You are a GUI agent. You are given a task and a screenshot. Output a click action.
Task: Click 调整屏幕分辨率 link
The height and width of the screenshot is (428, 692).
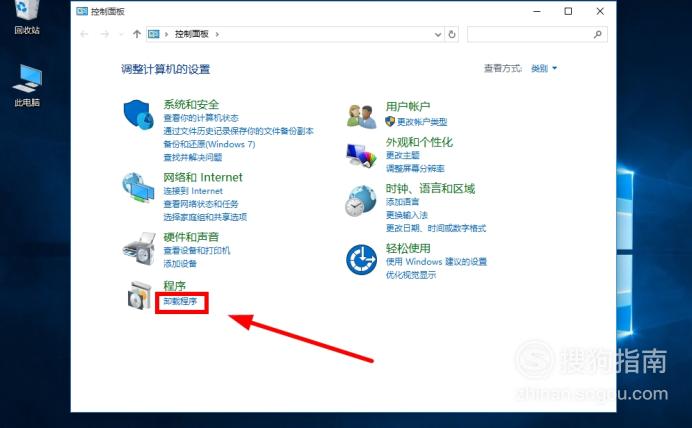pos(415,169)
